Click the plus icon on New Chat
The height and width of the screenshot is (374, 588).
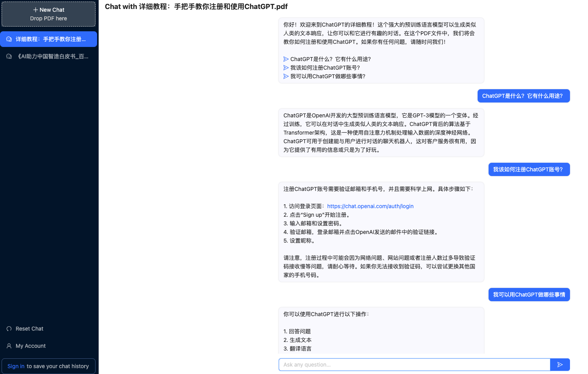[x=36, y=9]
